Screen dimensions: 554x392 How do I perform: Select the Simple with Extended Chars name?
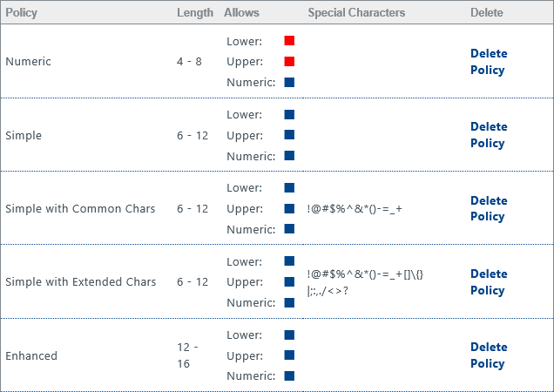click(81, 282)
